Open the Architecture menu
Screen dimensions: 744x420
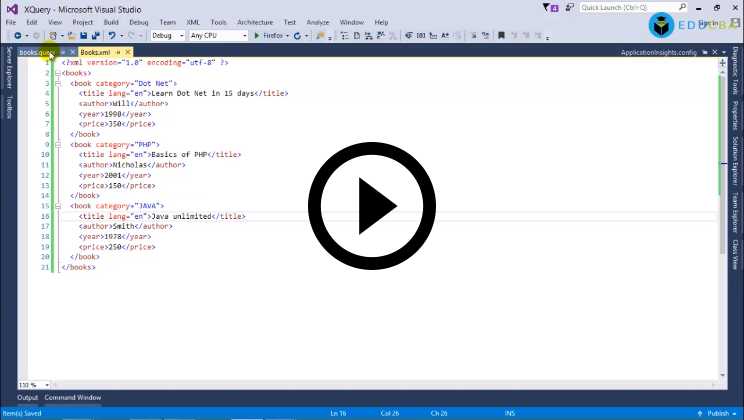point(255,21)
